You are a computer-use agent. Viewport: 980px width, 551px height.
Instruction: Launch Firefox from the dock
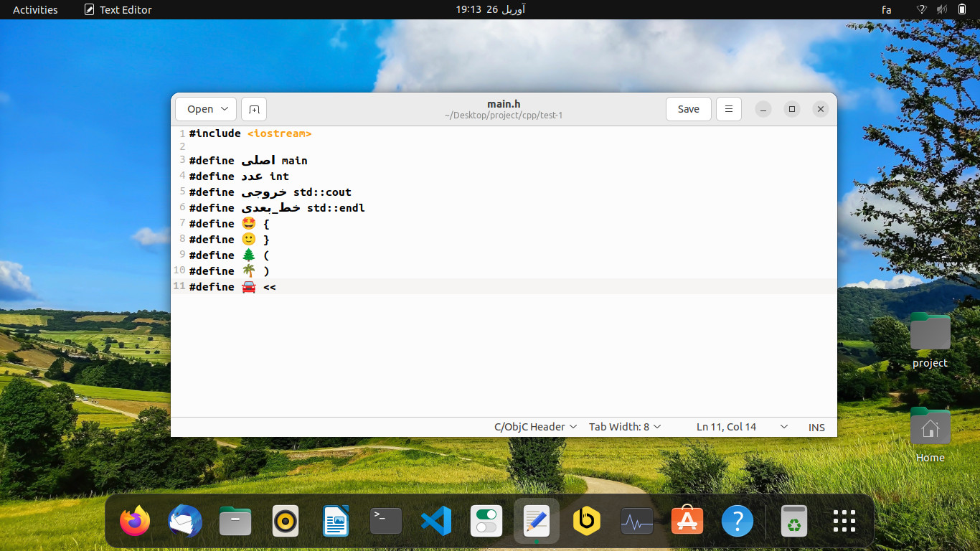tap(135, 521)
